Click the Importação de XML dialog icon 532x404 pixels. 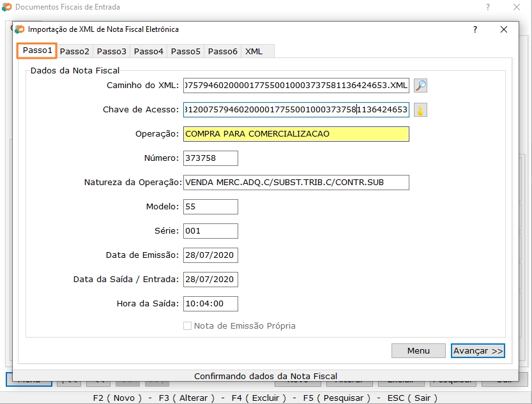pyautogui.click(x=20, y=29)
